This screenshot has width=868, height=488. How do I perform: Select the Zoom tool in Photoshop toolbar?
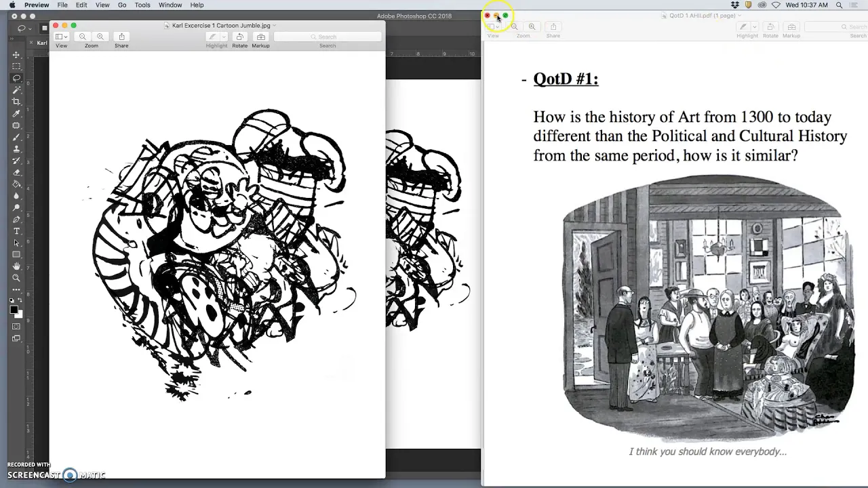pos(16,278)
